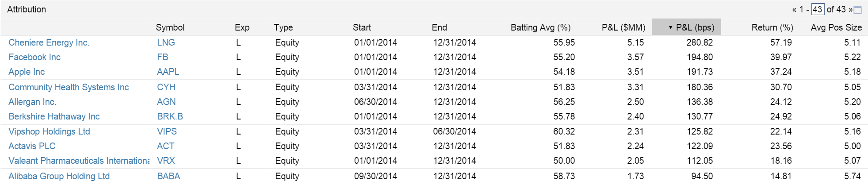Screen dimensions: 868x185
Task: Sort by Return (%) column header
Action: pyautogui.click(x=772, y=27)
